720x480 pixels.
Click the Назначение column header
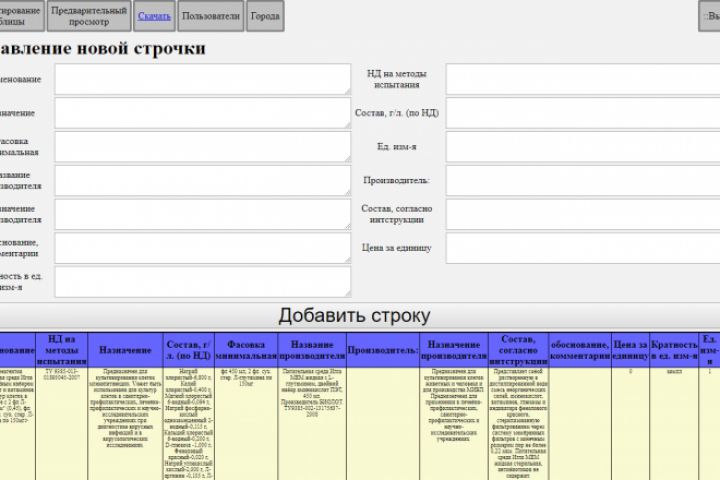(x=125, y=350)
